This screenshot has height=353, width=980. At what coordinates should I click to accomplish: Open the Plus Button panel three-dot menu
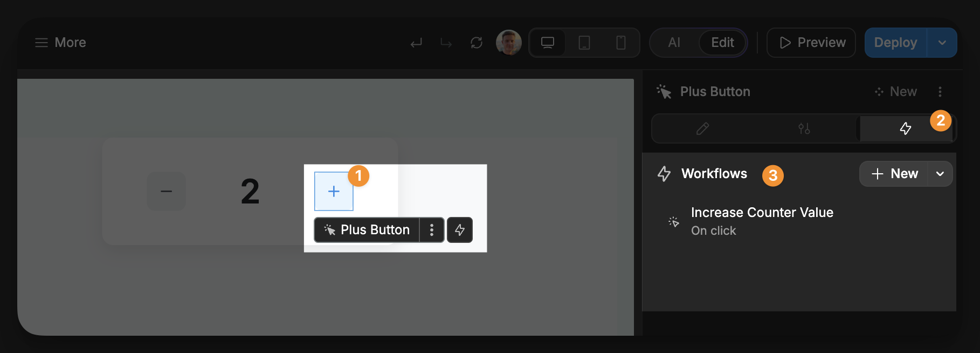pyautogui.click(x=940, y=92)
